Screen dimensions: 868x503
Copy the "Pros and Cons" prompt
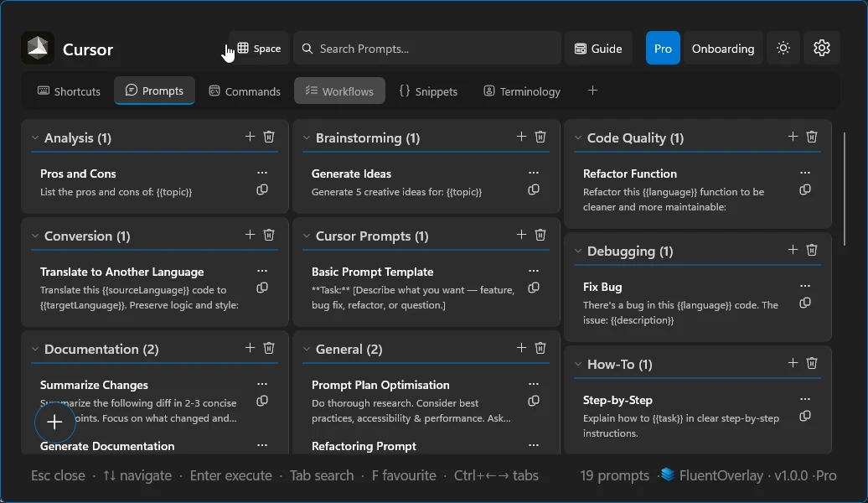[x=262, y=189]
